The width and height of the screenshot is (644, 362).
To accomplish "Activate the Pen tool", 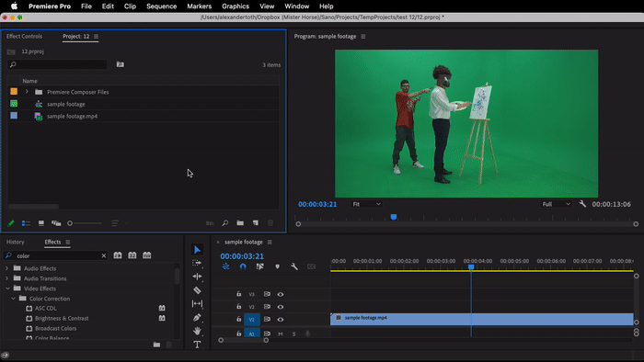I will pos(197,317).
